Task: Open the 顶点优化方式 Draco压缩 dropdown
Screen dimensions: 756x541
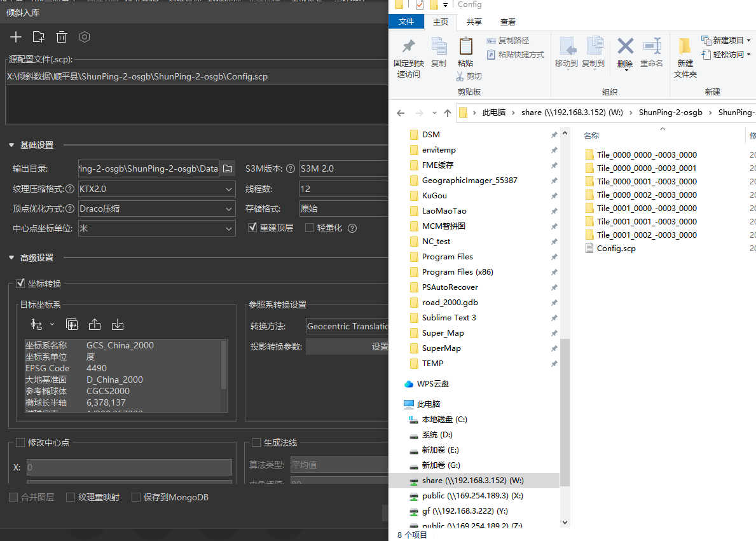Action: (156, 209)
